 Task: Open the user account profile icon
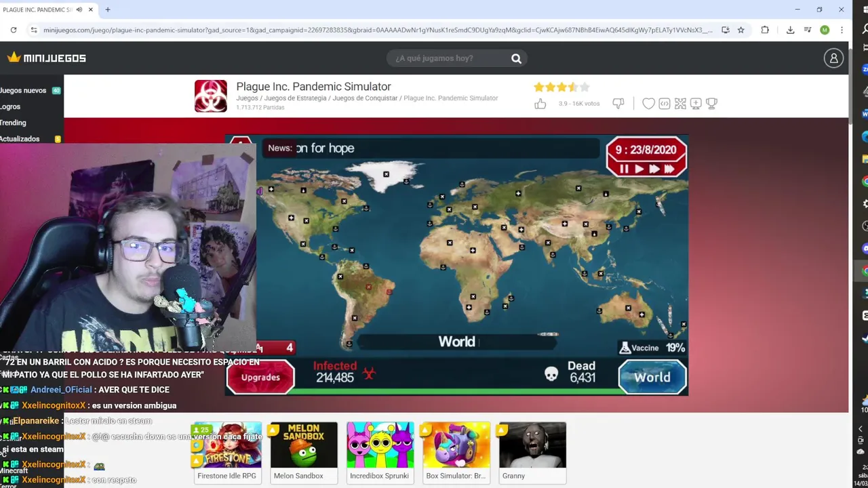click(833, 58)
